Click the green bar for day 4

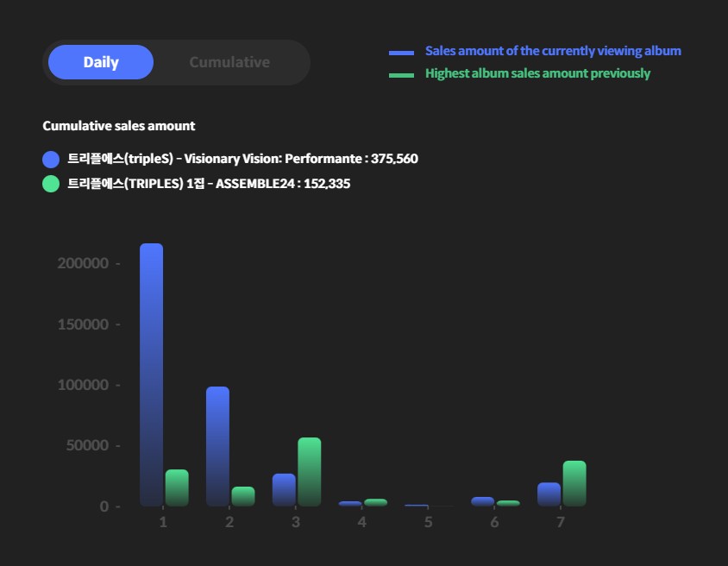pyautogui.click(x=375, y=502)
